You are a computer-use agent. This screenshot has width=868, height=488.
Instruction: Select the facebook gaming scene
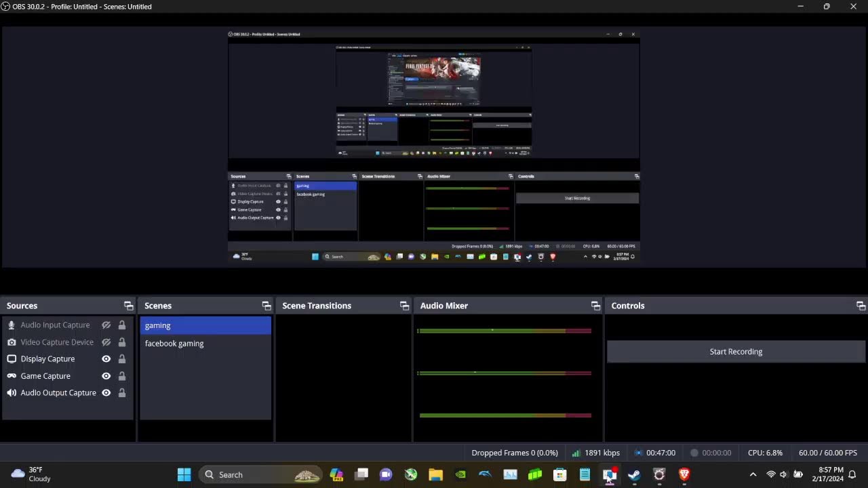tap(205, 344)
